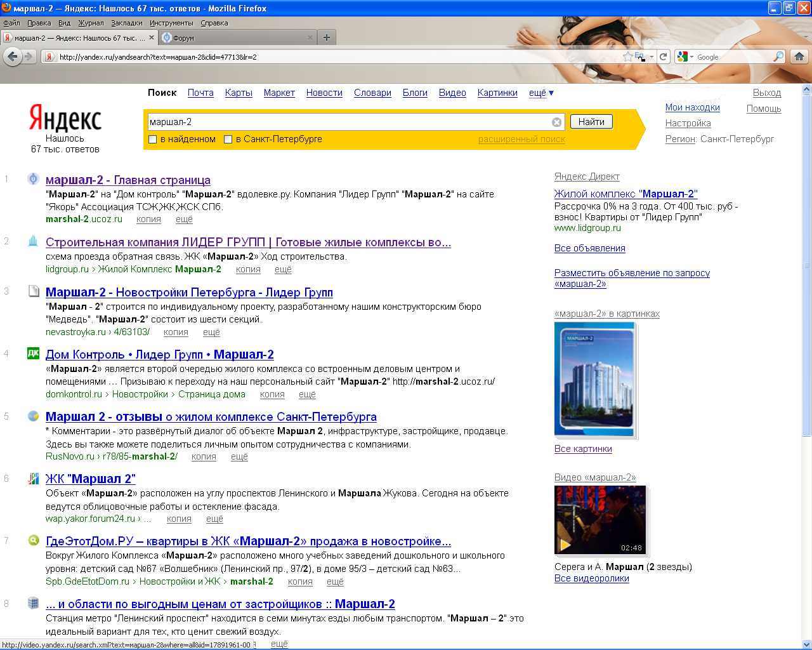
Task: Expand the «ещё» services dropdown in the top navigation
Action: (x=541, y=93)
